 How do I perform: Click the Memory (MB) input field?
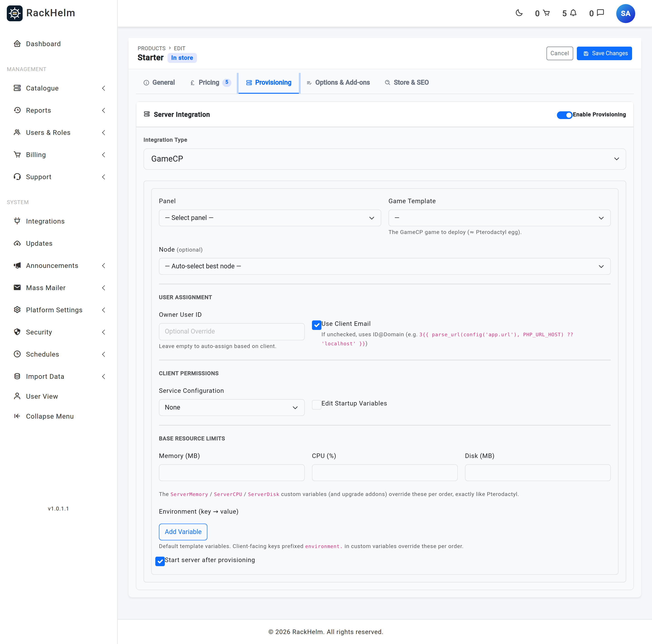232,473
